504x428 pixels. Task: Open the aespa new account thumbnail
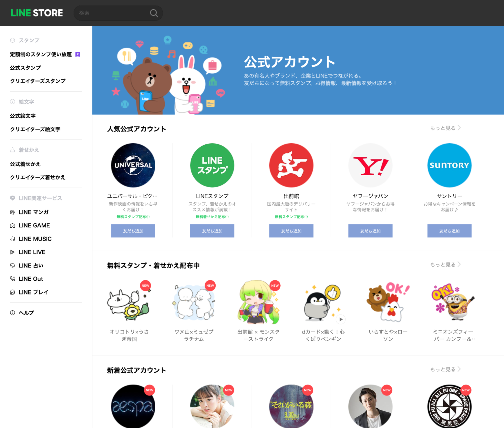(133, 406)
